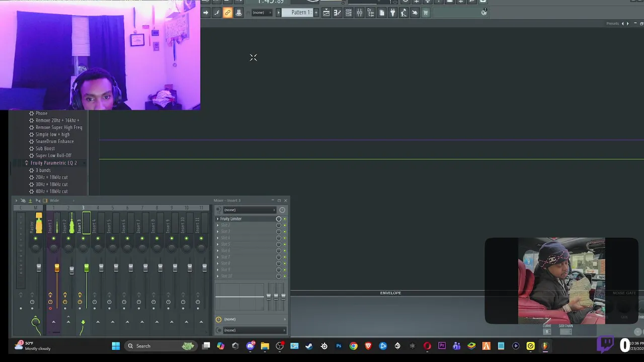Add new pattern with plus button
644x362 pixels.
316,13
